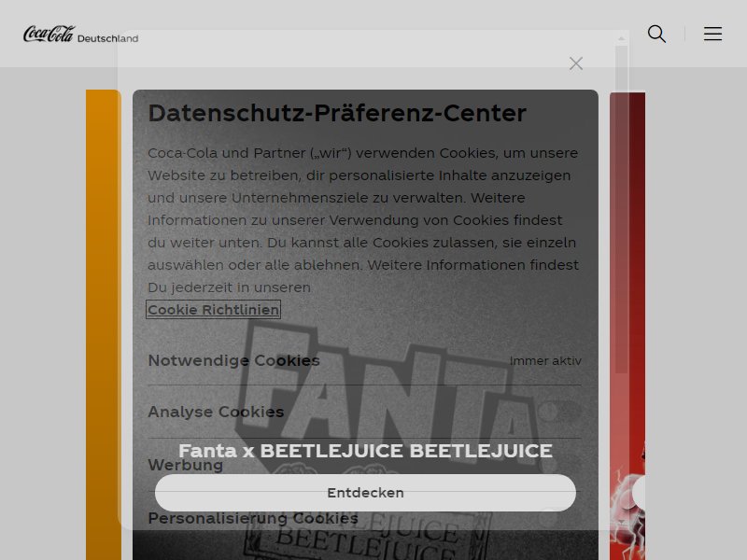The width and height of the screenshot is (747, 560).
Task: Close the Datenschutz-Präferenz-Center dialog
Action: tap(575, 63)
